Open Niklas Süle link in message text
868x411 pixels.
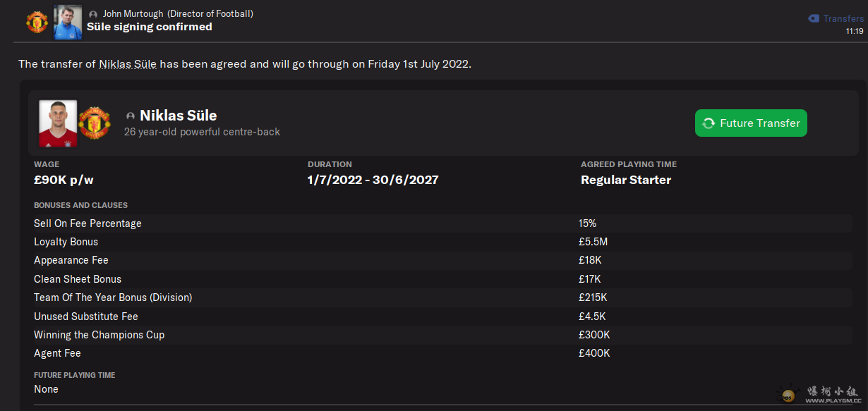coord(128,64)
